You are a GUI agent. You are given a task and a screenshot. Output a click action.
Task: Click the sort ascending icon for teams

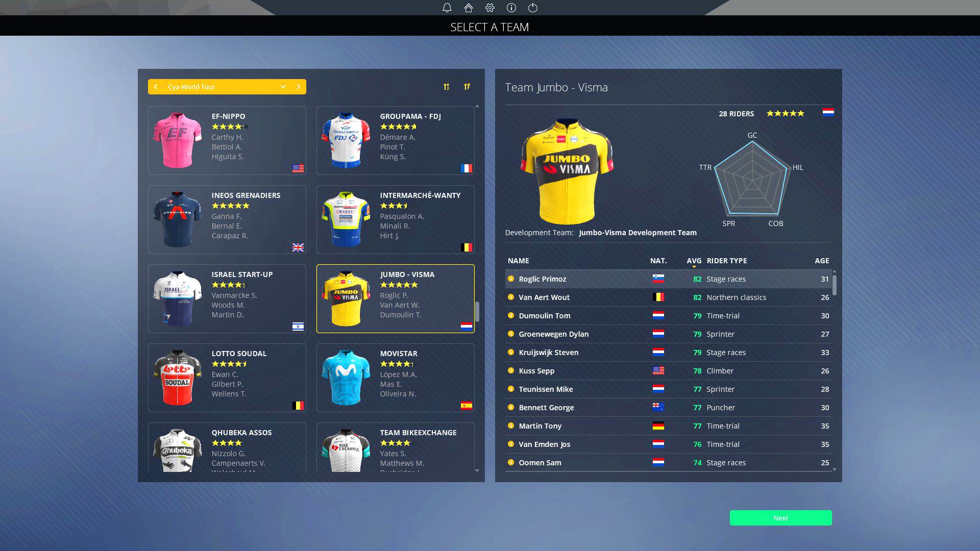pos(446,86)
